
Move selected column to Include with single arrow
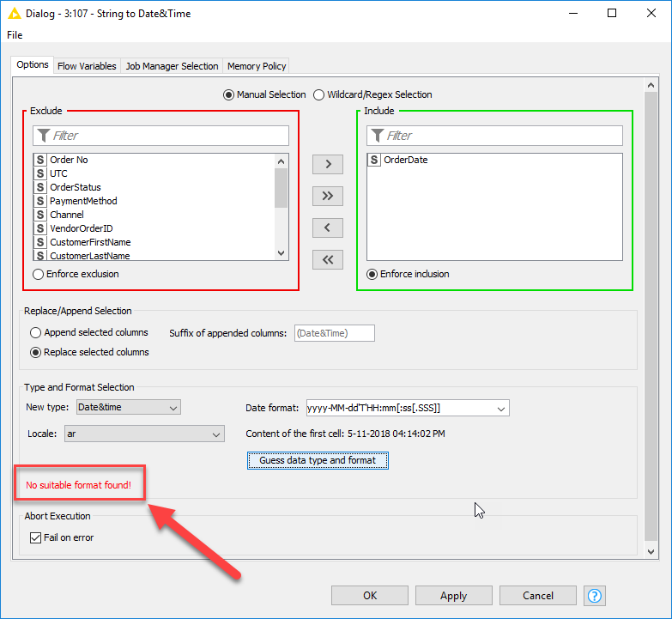coord(327,164)
